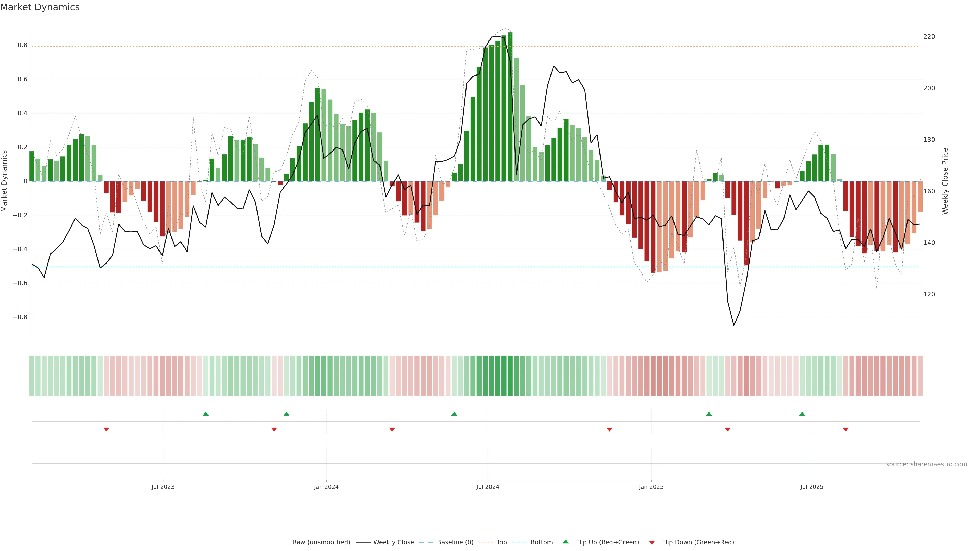The height and width of the screenshot is (551, 980).
Task: Click the flip-down marker just before Jan 2025
Action: [609, 429]
